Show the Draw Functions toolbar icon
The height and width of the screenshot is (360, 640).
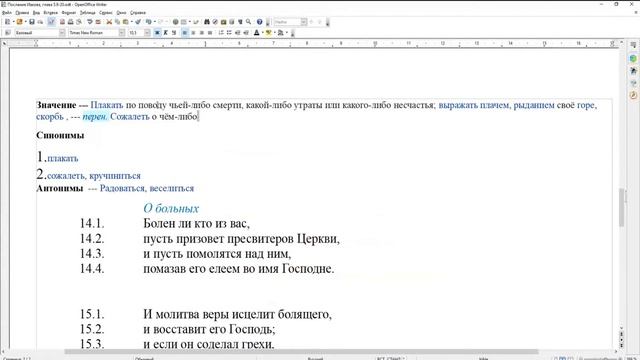[196, 22]
